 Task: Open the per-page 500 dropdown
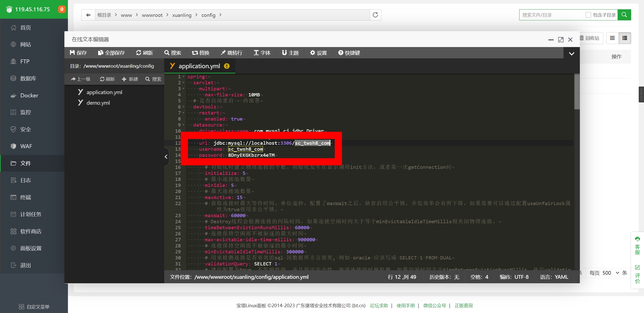pyautogui.click(x=611, y=273)
